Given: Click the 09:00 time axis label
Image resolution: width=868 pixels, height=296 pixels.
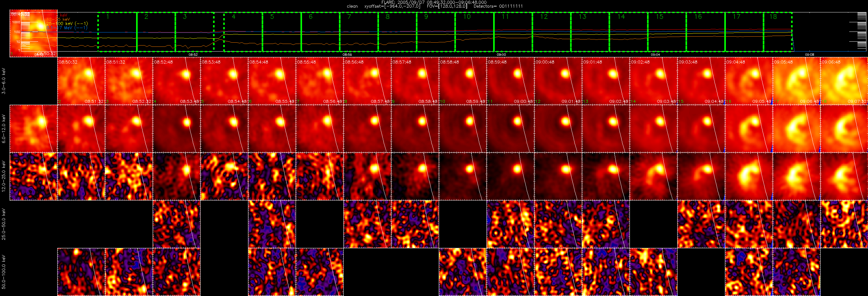Looking at the screenshot, I should point(501,55).
